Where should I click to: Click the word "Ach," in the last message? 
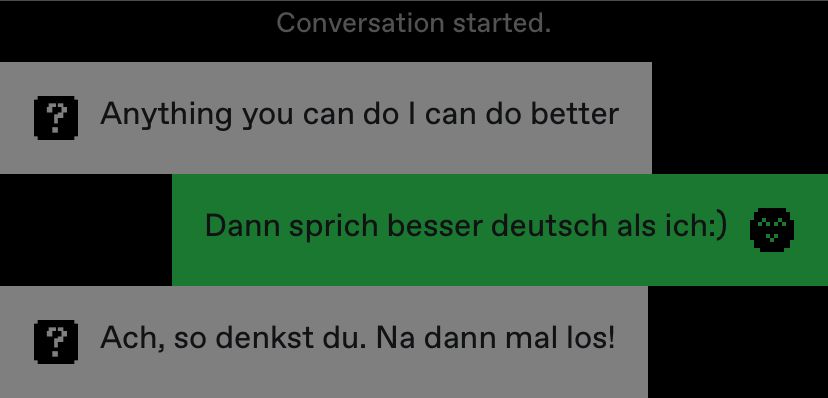133,338
